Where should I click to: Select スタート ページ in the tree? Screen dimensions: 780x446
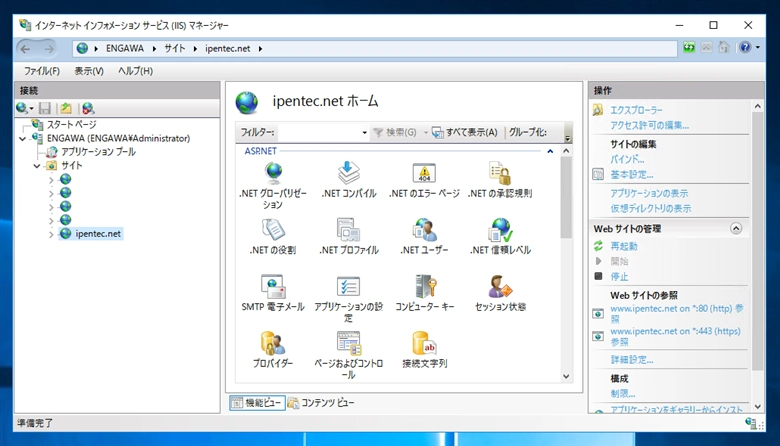71,124
